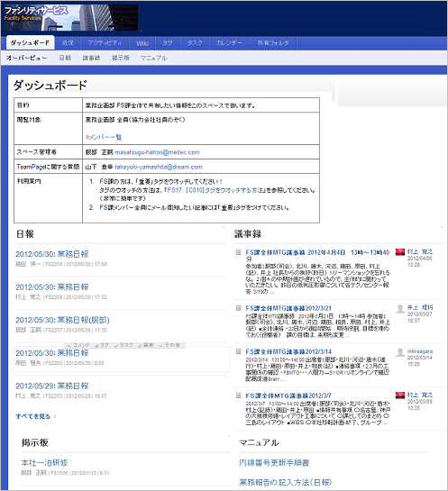Click gray avatar beside miki-sagara
The image size is (448, 491).
point(400,352)
